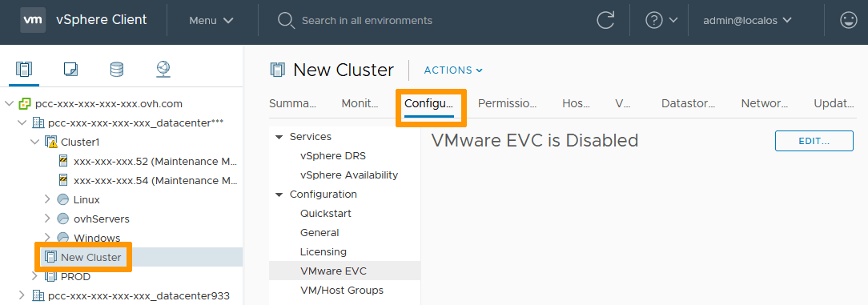
Task: Expand the PROD cluster
Action: (35, 275)
